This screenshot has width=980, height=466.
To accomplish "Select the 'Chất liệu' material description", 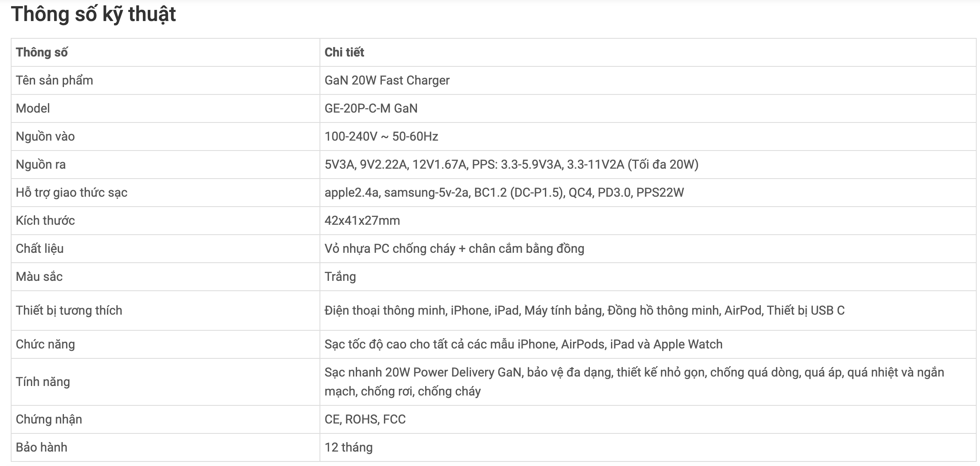I will click(454, 249).
